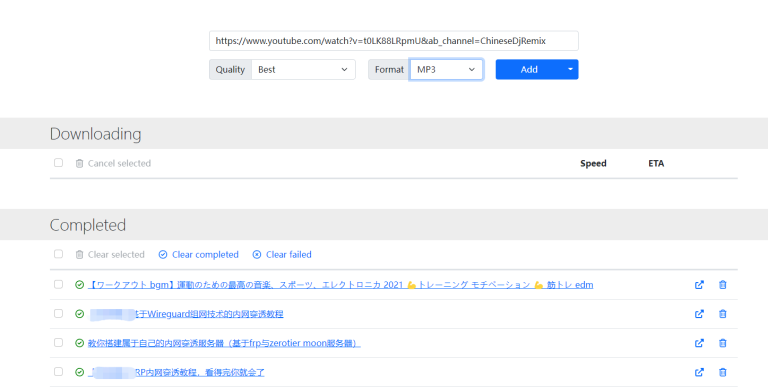The width and height of the screenshot is (768, 387).
Task: Open the Format dropdown showing MP3
Action: [x=446, y=70]
